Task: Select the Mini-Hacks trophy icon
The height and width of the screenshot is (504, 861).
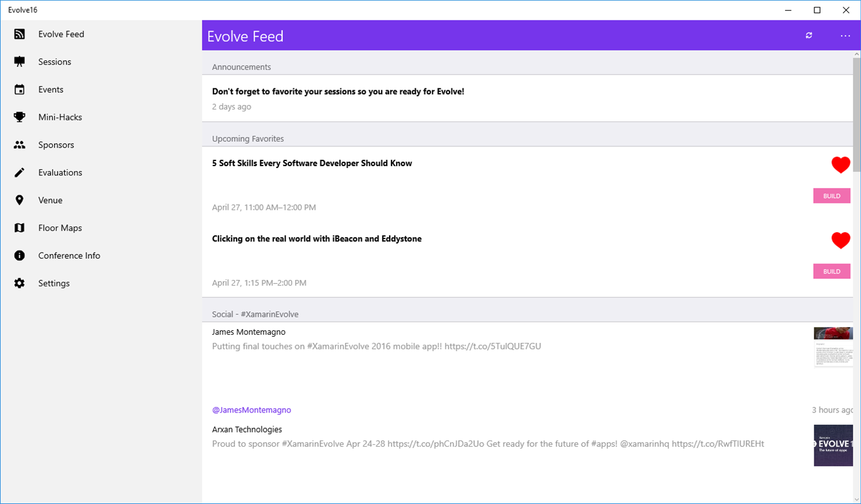Action: point(19,117)
